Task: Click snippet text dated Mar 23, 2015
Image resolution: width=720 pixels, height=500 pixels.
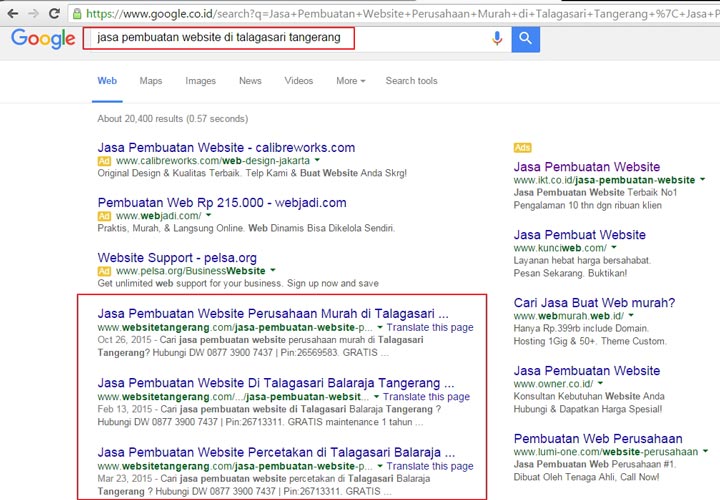Action: pos(264,485)
